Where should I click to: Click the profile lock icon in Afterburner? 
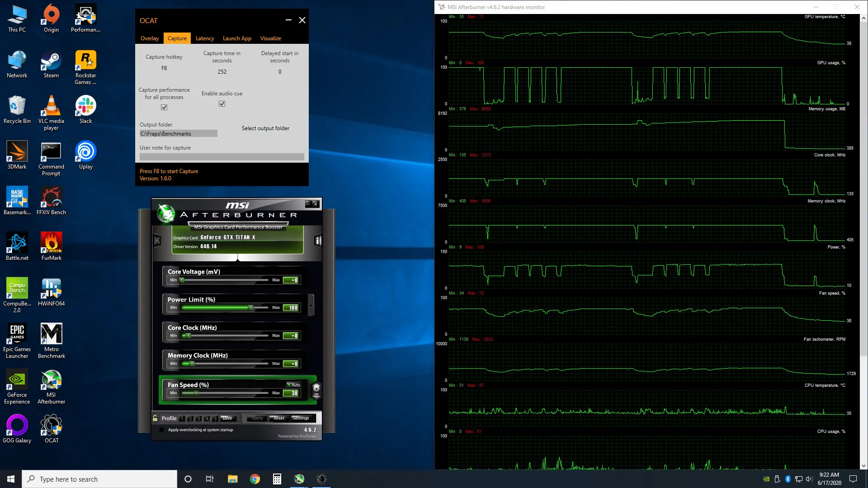coord(155,418)
